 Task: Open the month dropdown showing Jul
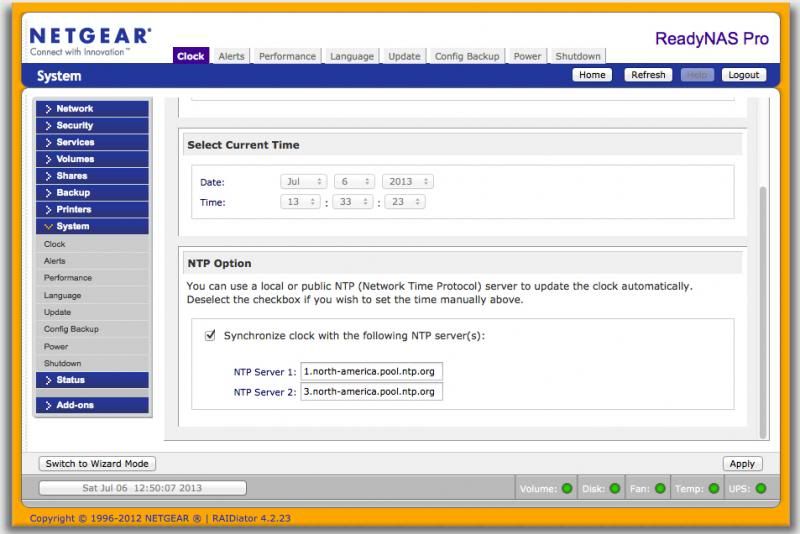304,182
